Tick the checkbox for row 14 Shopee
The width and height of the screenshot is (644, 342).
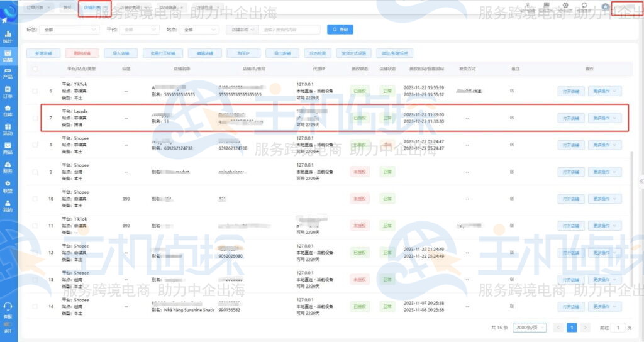(x=35, y=306)
